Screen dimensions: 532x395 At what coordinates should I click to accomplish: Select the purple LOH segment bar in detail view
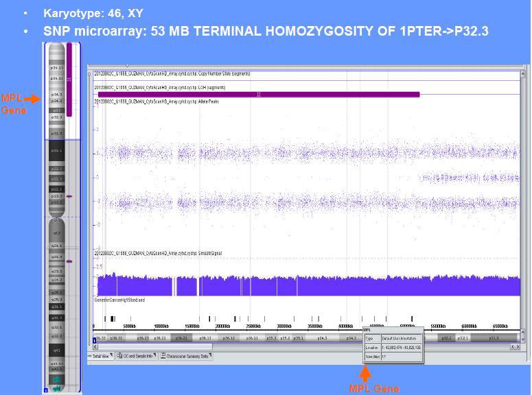259,95
